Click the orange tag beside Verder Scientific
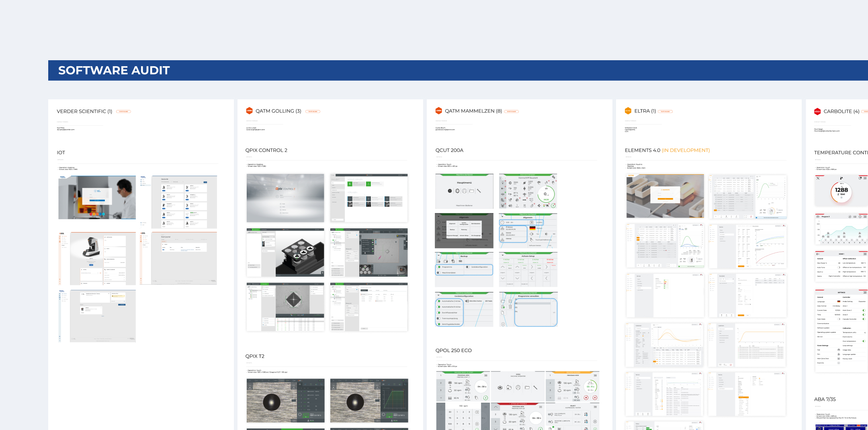 click(123, 112)
